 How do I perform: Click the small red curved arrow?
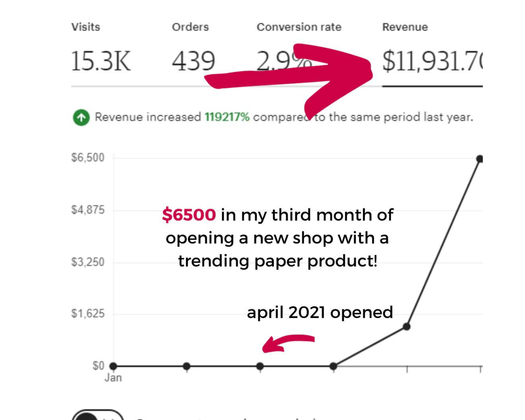point(288,343)
